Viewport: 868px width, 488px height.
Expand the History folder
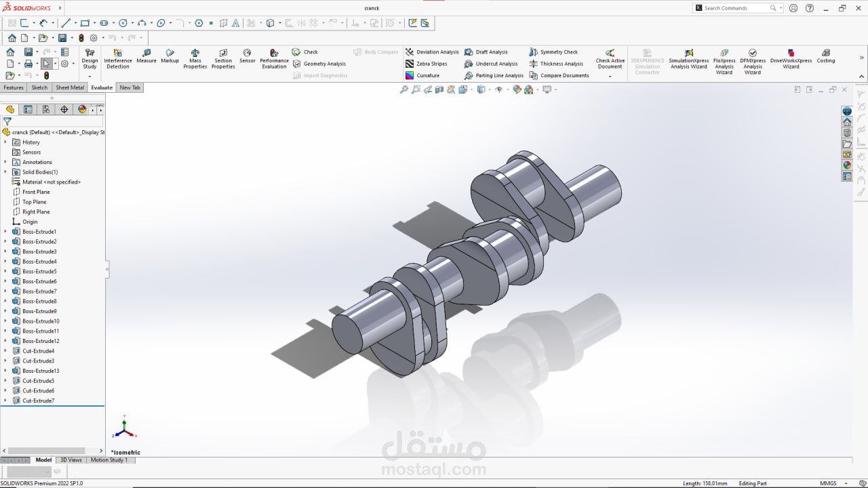(5, 142)
